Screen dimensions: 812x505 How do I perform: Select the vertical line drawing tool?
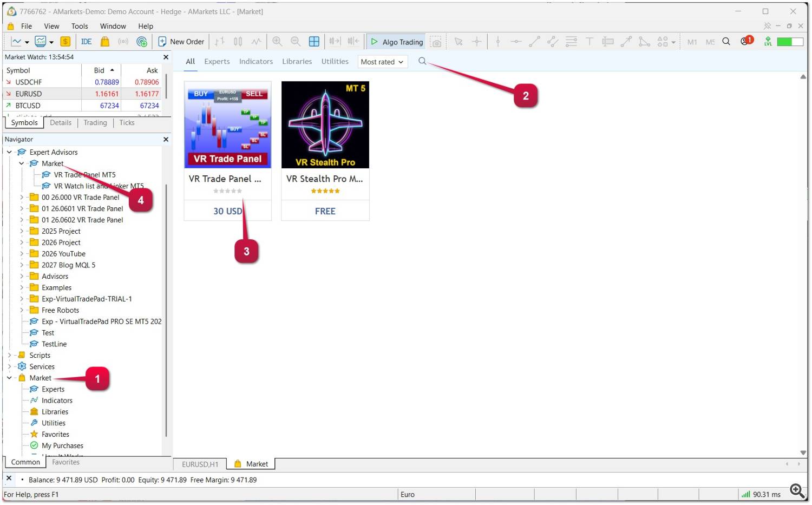click(x=498, y=42)
